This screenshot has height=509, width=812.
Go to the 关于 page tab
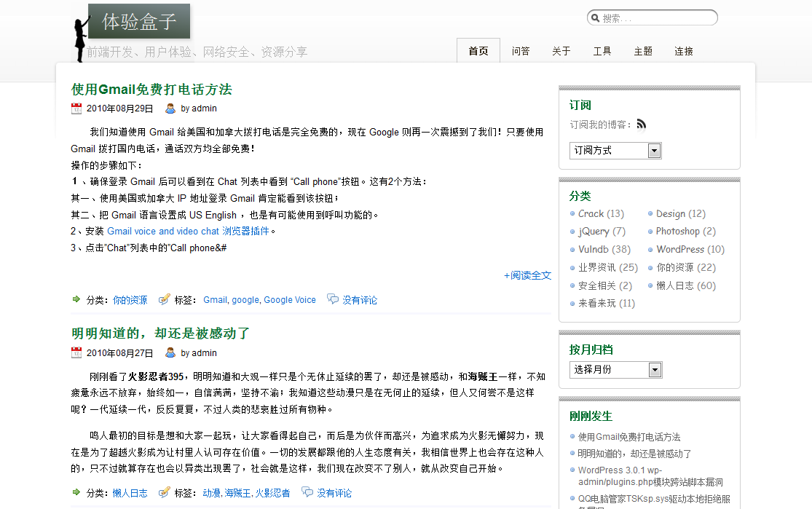coord(561,51)
